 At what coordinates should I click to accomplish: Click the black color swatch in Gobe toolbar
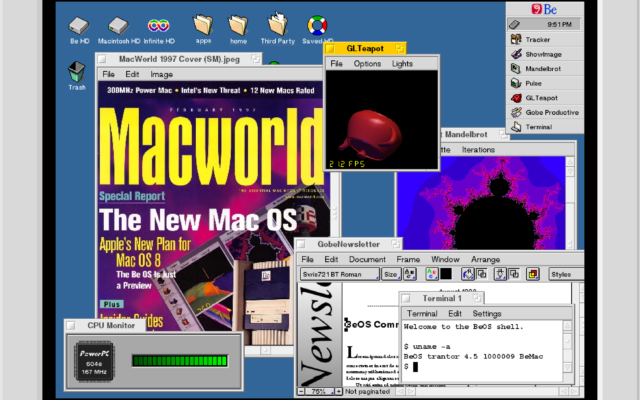(446, 274)
